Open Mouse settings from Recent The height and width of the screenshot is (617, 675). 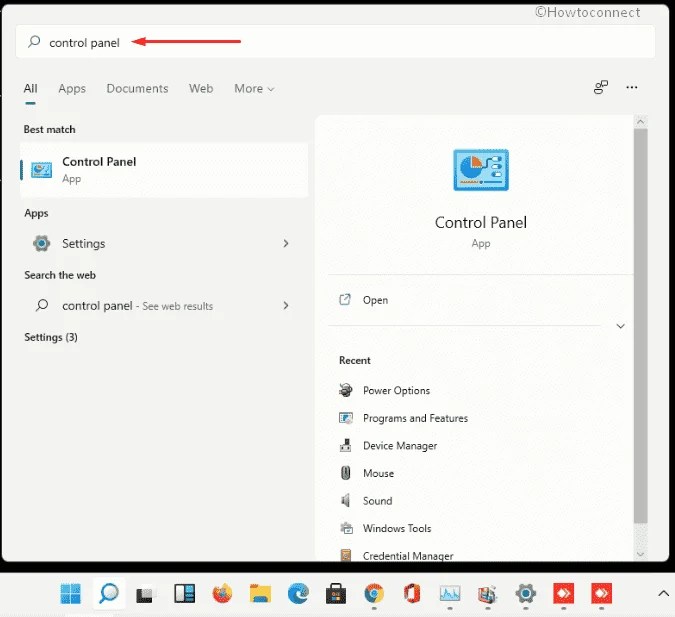(x=378, y=473)
